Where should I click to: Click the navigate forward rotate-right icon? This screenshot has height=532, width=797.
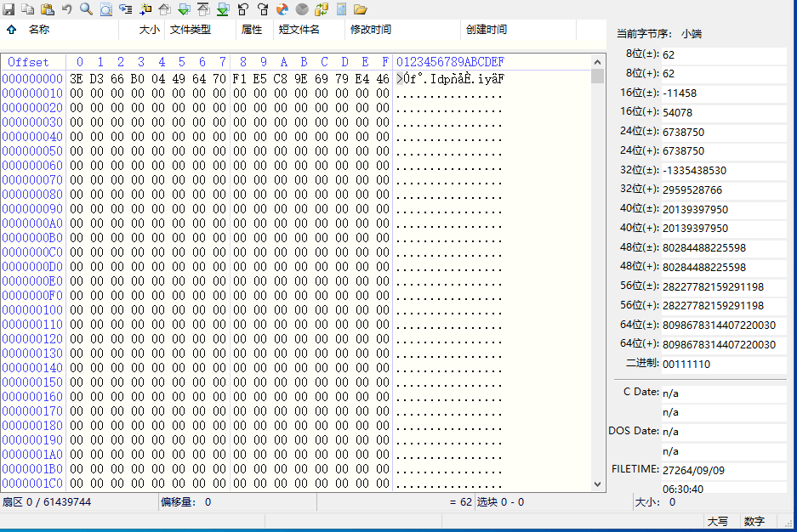tap(262, 9)
